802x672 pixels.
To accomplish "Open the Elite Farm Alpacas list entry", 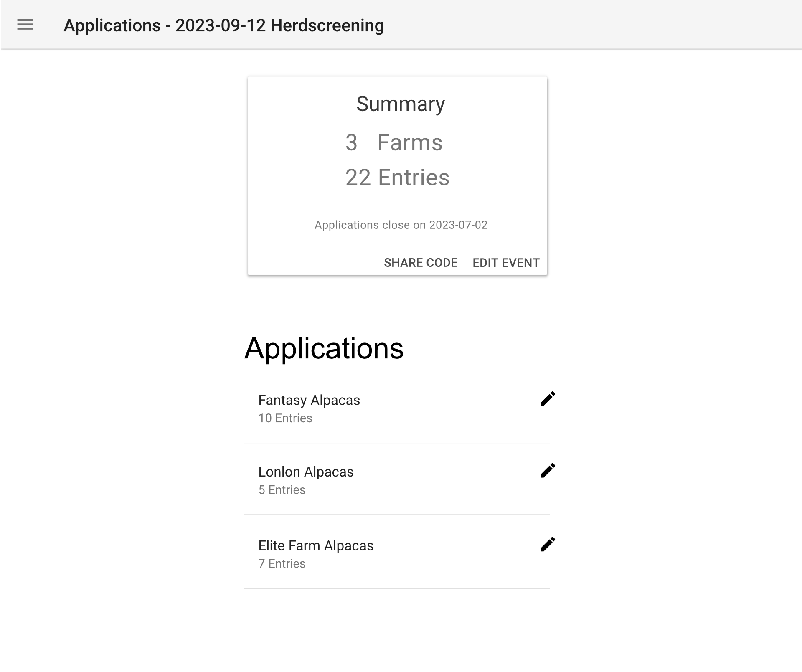I will [397, 553].
